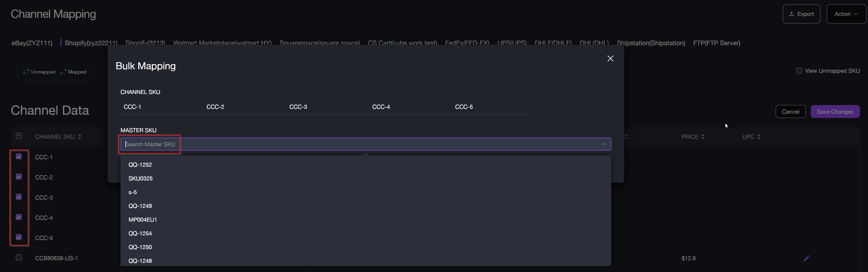Sort by UPC column arrows

[759, 137]
